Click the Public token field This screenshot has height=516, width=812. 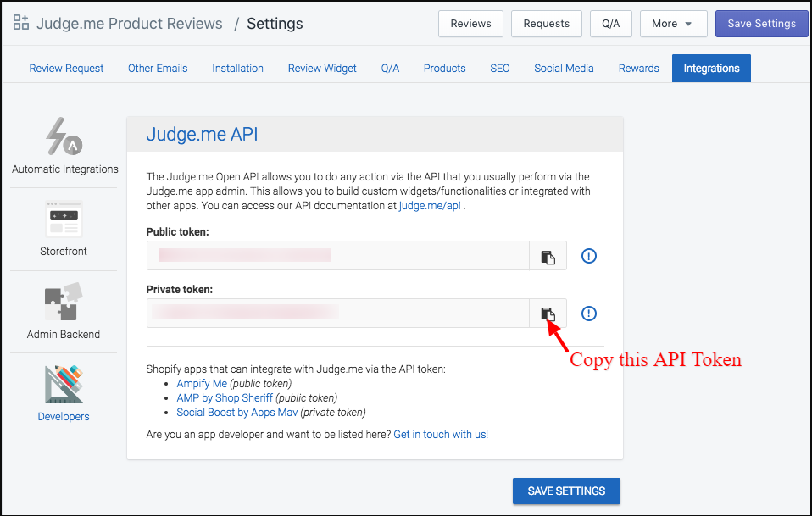point(337,256)
